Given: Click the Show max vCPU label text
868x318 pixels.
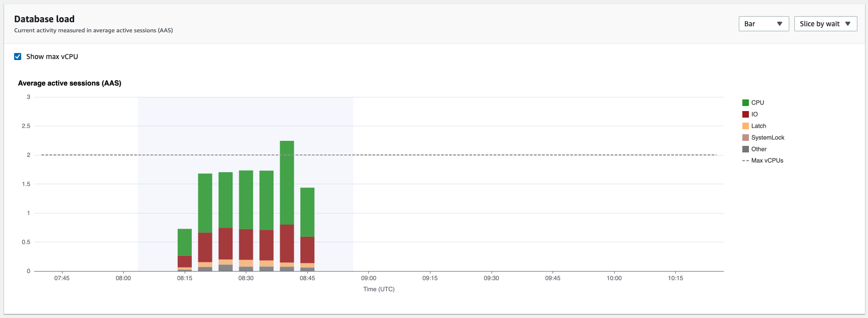Looking at the screenshot, I should 52,57.
